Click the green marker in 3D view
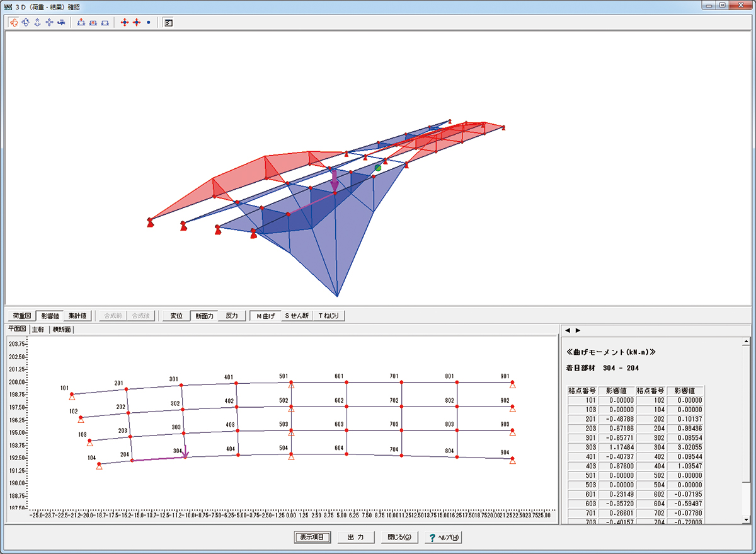The image size is (756, 554). click(x=378, y=168)
